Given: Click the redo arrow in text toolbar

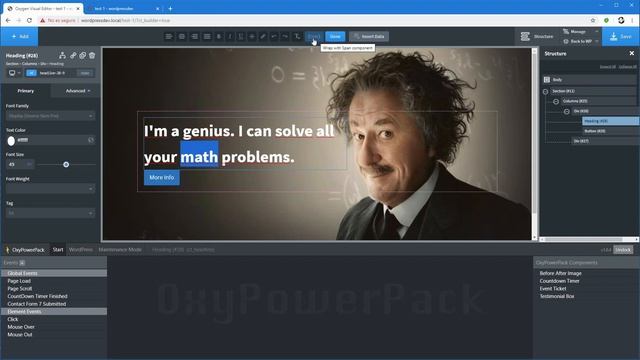Looking at the screenshot, I should coord(285,36).
